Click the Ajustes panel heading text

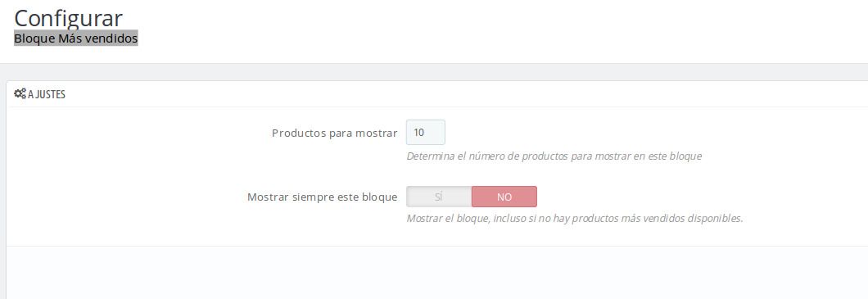pyautogui.click(x=47, y=95)
